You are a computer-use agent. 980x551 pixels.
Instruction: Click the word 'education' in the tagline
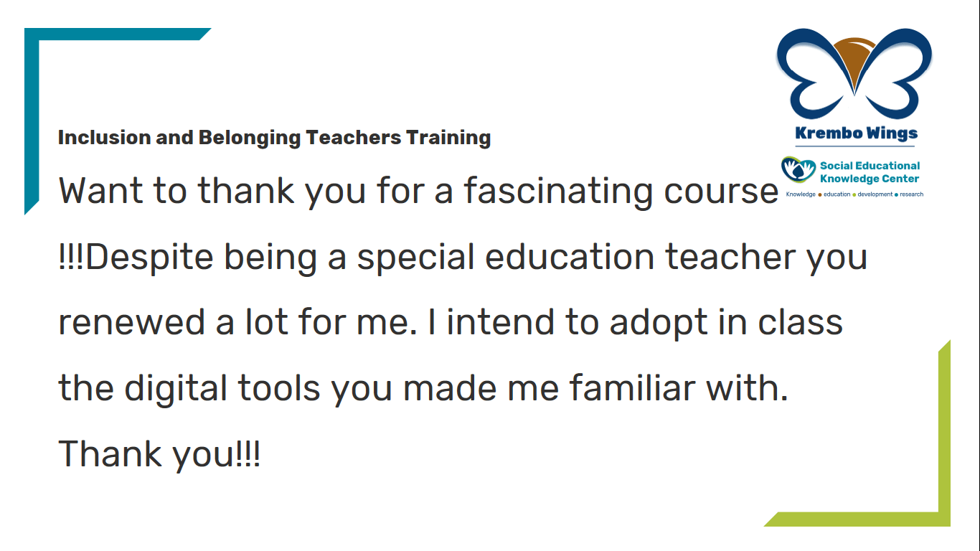point(837,194)
